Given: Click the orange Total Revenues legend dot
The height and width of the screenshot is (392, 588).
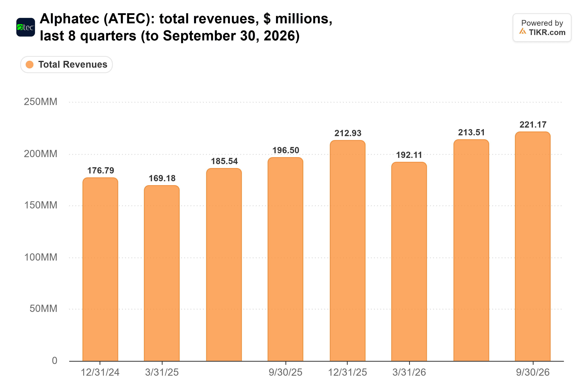Looking at the screenshot, I should 30,65.
